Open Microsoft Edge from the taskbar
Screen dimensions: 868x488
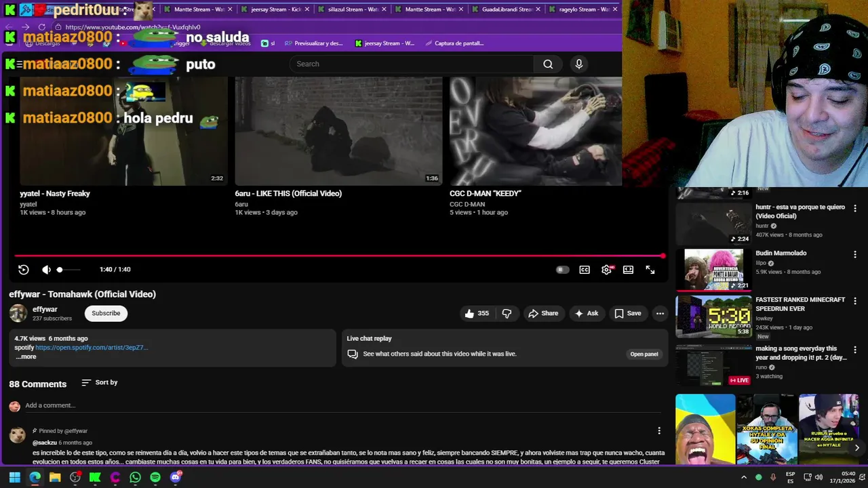click(35, 477)
